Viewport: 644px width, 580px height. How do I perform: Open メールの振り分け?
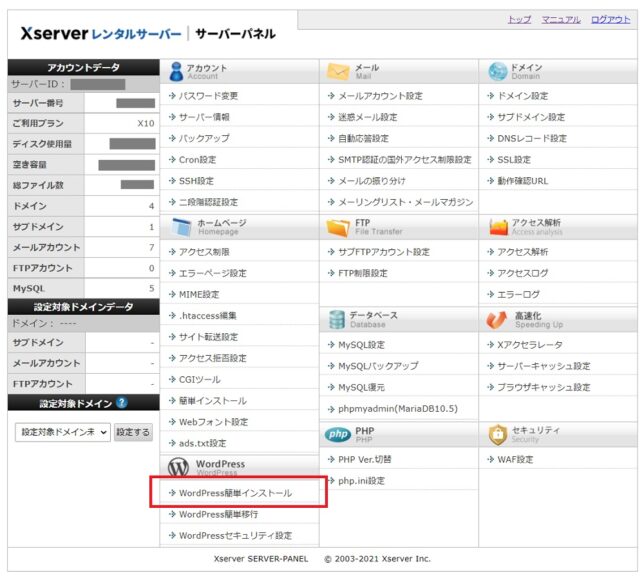372,181
